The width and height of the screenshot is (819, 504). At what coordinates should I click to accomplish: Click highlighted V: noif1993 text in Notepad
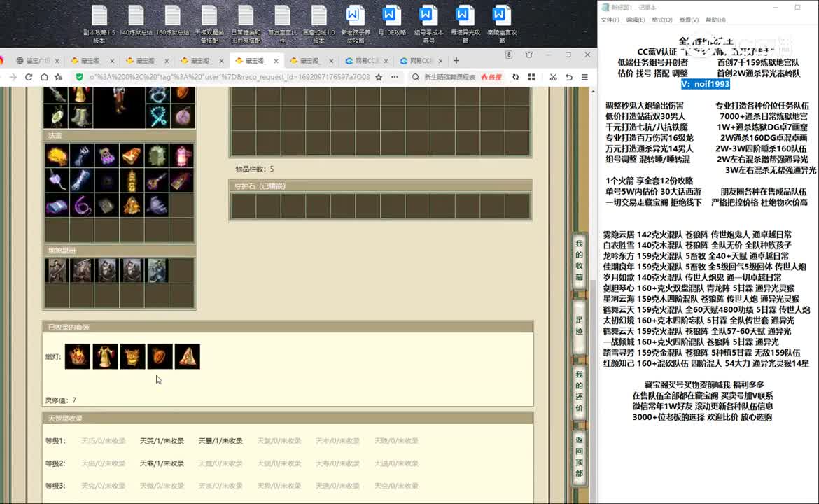(x=705, y=84)
